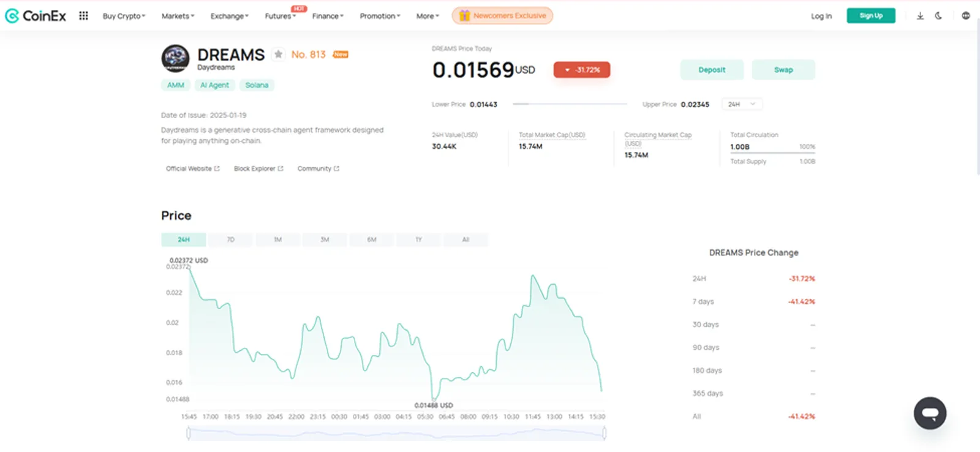Click the Total Market Cap(USD) label
The height and width of the screenshot is (452, 980).
(552, 135)
